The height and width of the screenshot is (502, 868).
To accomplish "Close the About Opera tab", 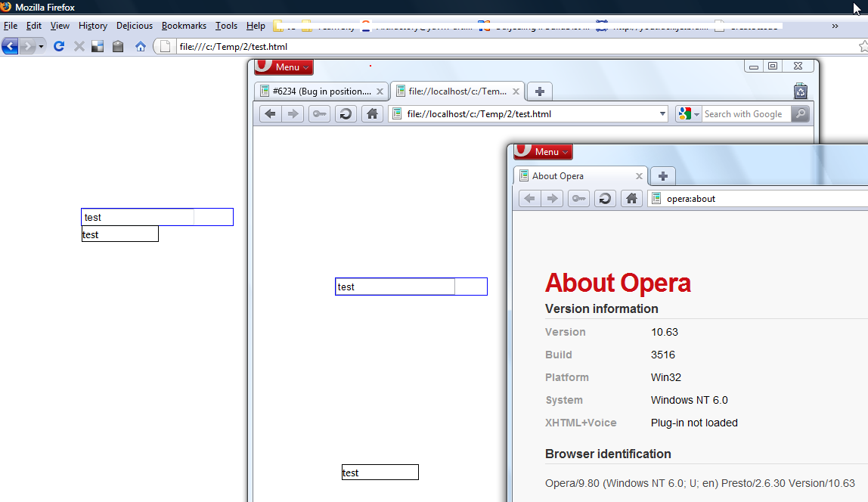I will 639,176.
